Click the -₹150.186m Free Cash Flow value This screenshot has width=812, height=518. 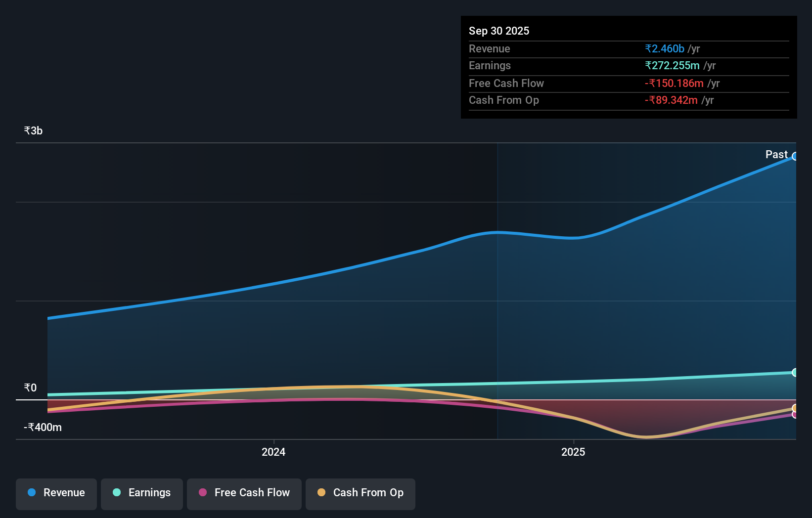click(675, 83)
